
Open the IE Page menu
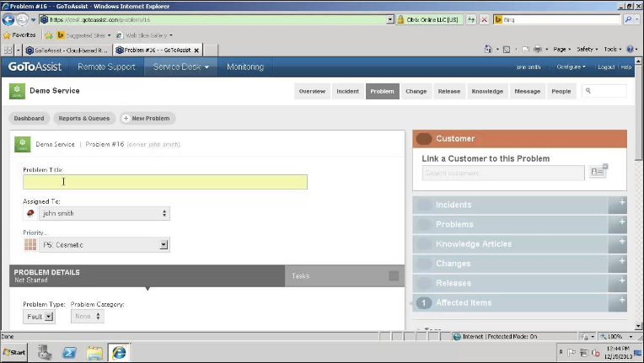562,49
